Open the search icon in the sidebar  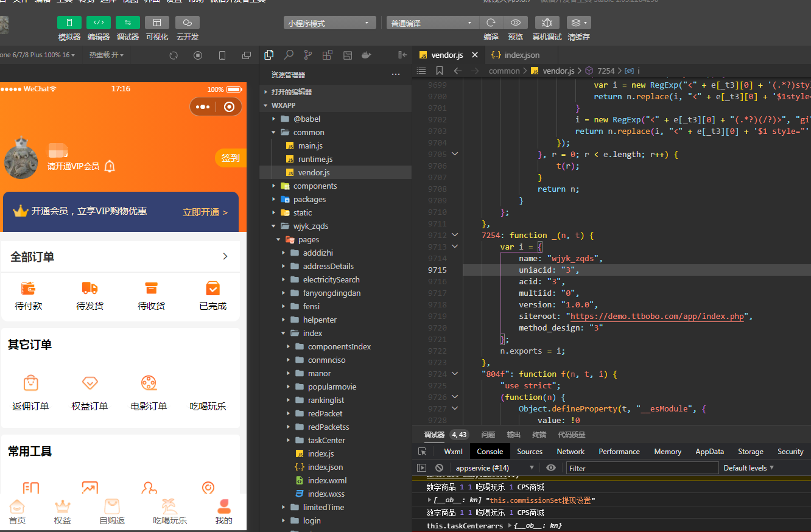[289, 54]
